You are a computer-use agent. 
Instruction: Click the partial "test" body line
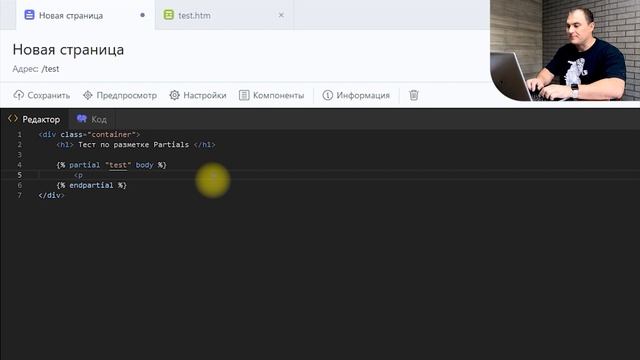[x=111, y=165]
